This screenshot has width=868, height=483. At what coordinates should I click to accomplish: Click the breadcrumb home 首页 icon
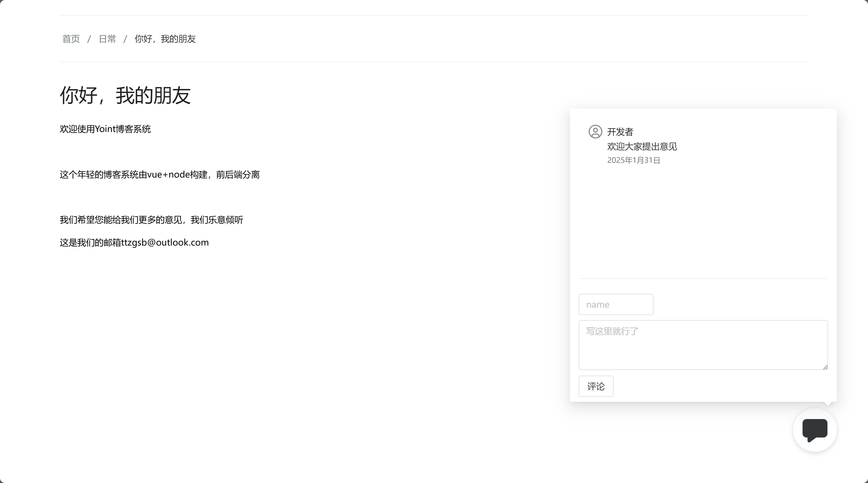(71, 39)
